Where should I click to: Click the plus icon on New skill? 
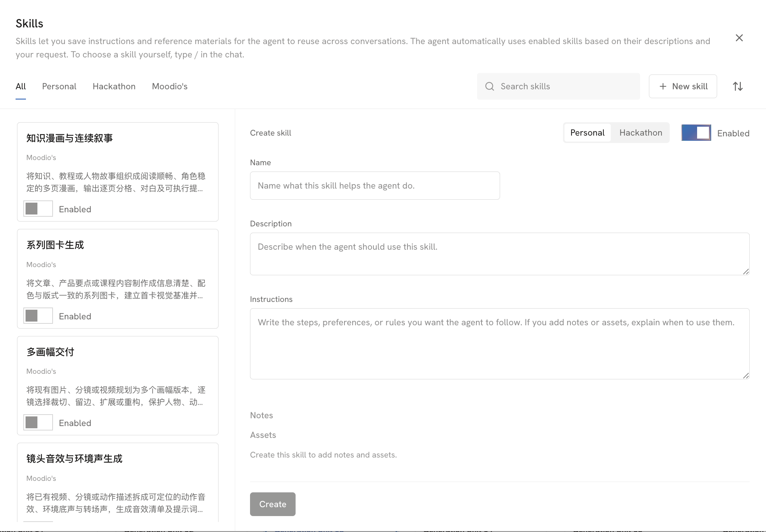click(x=663, y=86)
